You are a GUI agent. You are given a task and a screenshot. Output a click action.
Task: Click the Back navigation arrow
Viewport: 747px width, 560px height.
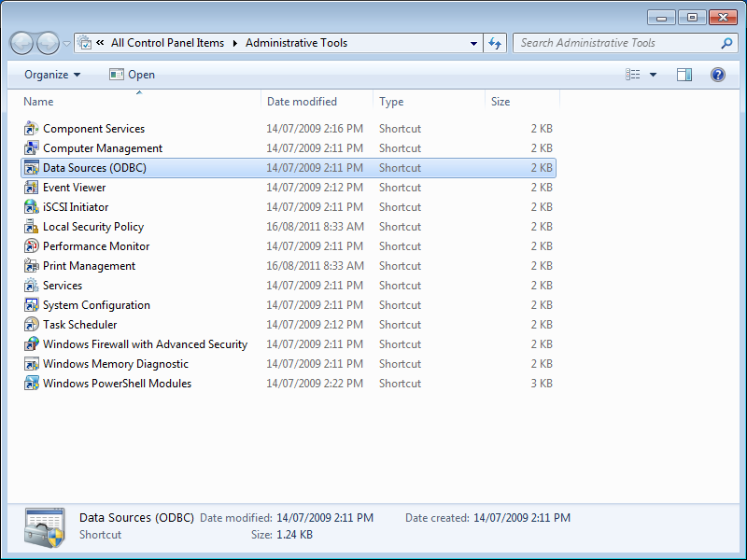(x=22, y=43)
